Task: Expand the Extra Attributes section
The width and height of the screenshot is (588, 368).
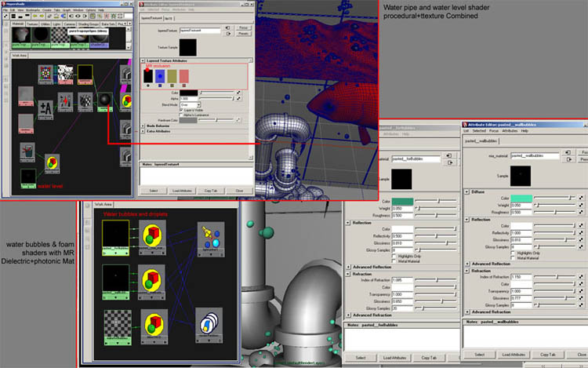Action: pyautogui.click(x=143, y=131)
